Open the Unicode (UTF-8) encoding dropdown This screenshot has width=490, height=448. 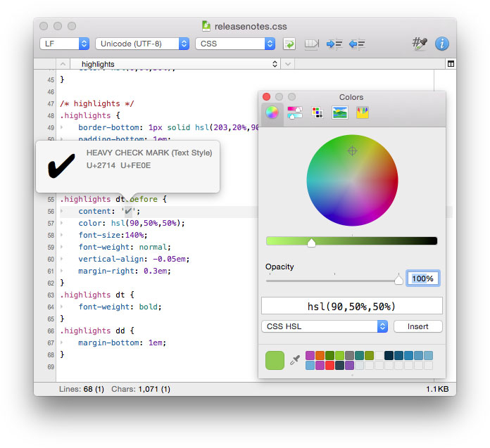[x=142, y=44]
